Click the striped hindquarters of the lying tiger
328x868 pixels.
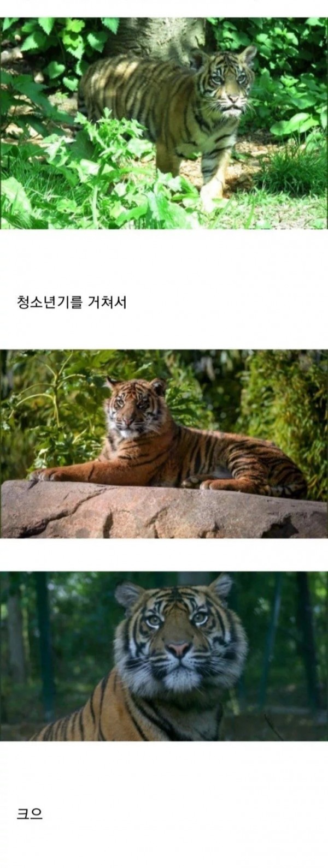point(273,469)
